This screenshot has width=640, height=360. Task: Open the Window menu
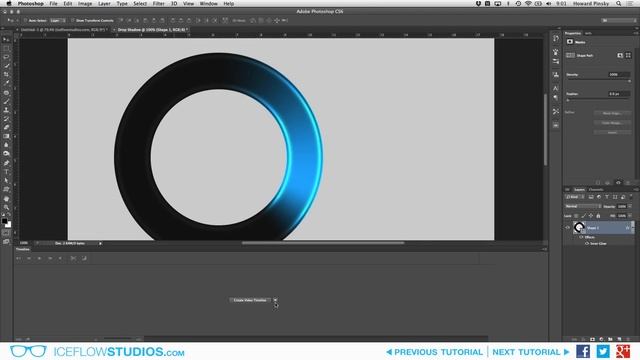[x=209, y=3]
